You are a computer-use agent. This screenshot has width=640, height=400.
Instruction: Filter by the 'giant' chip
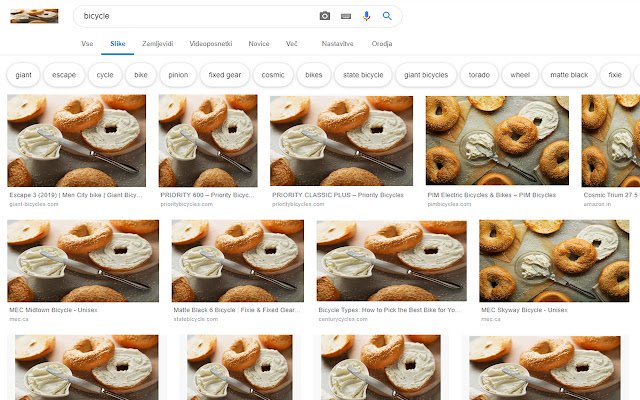click(23, 75)
